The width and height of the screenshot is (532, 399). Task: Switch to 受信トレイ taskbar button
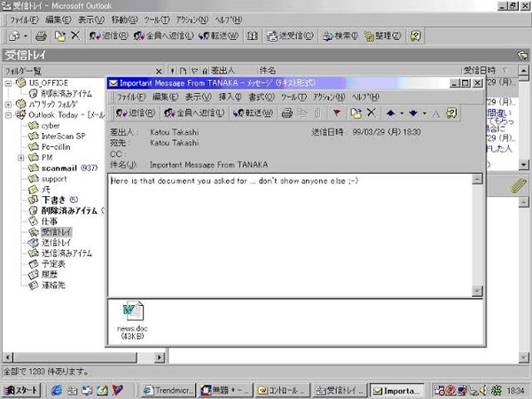pyautogui.click(x=340, y=390)
